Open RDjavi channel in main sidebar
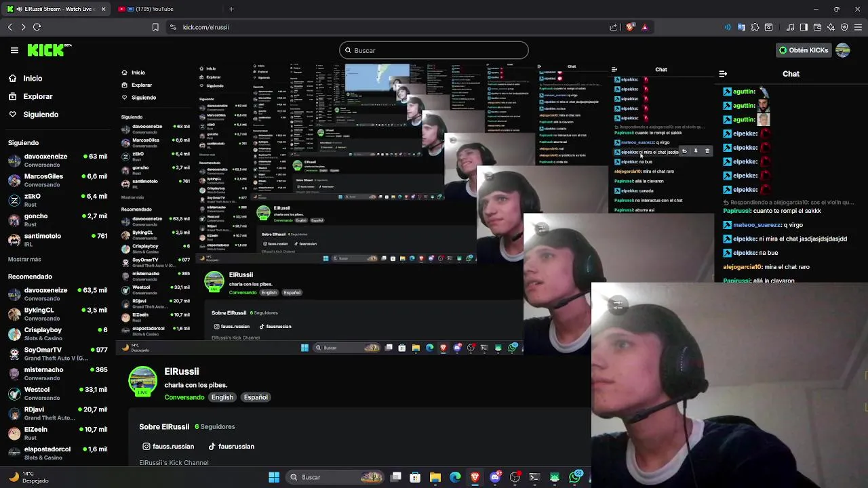Screen dimensions: 868x488 [58, 413]
